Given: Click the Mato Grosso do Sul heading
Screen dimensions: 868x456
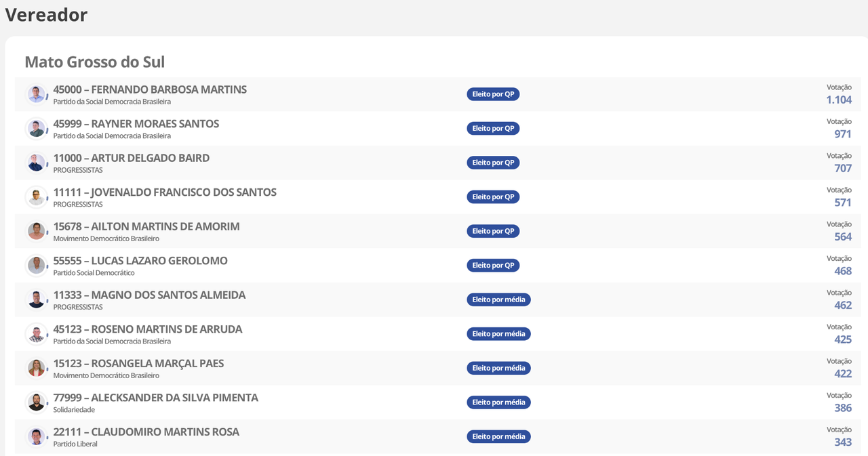Looking at the screenshot, I should click(95, 62).
